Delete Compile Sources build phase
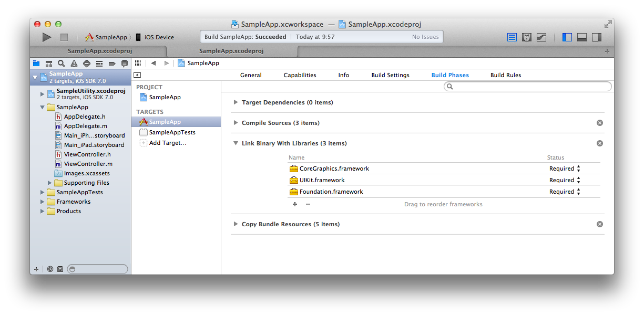Viewport: 644px width, 316px height. pyautogui.click(x=599, y=123)
